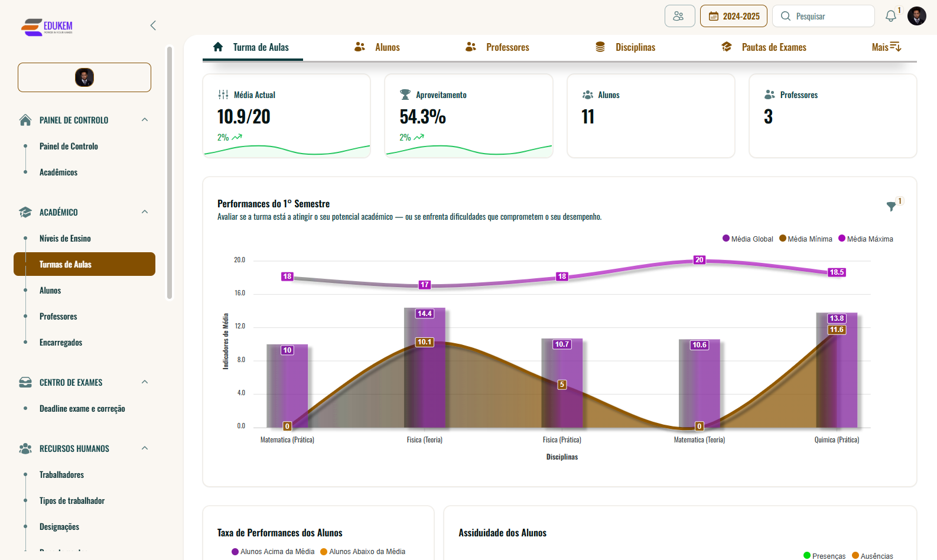Viewport: 937px width, 560px height.
Task: Open the Mais overflow menu
Action: click(x=886, y=47)
